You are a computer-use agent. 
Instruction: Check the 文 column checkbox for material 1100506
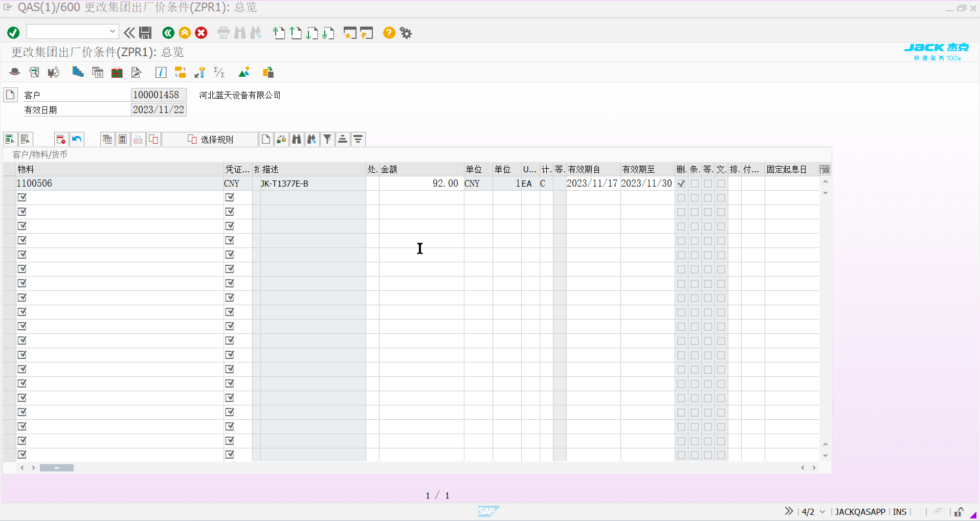pos(721,183)
